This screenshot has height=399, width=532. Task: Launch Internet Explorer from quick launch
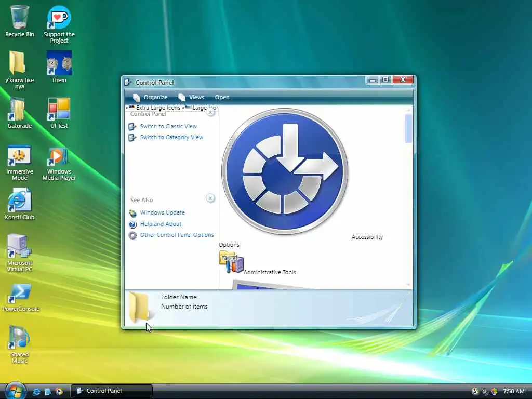(36, 392)
